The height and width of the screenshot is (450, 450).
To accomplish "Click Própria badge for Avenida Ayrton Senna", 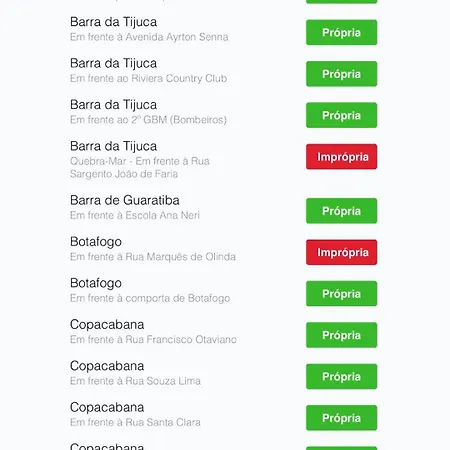I will click(x=341, y=32).
